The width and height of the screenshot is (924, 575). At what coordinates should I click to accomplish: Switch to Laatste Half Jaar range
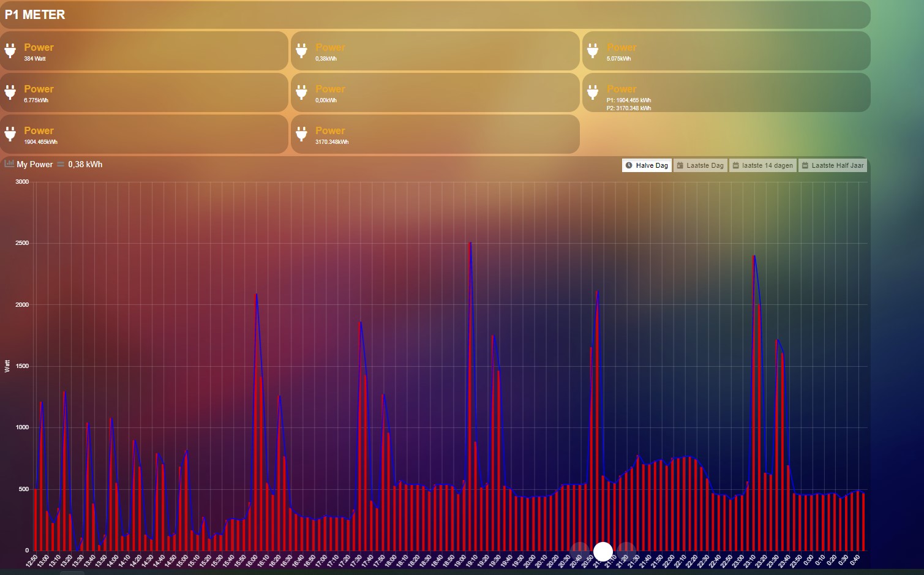pyautogui.click(x=833, y=165)
